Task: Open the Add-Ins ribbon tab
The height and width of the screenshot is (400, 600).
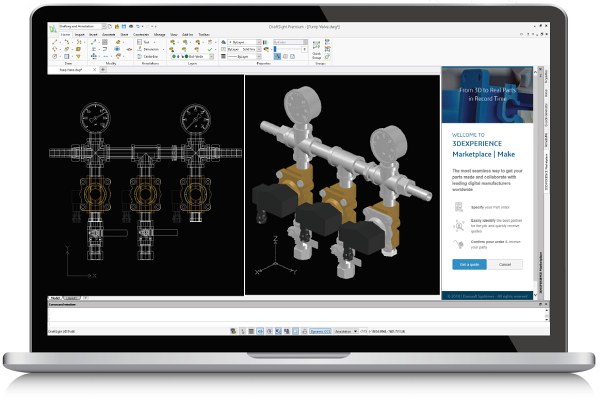Action: [188, 34]
